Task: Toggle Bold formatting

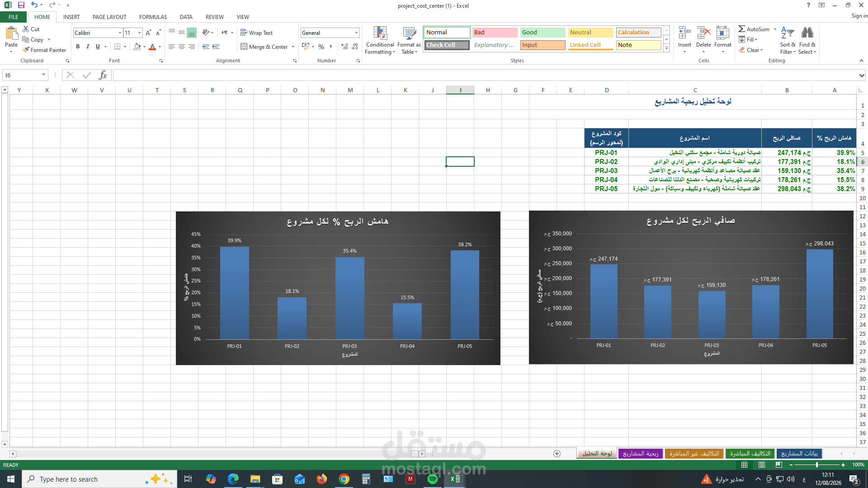Action: [x=78, y=47]
